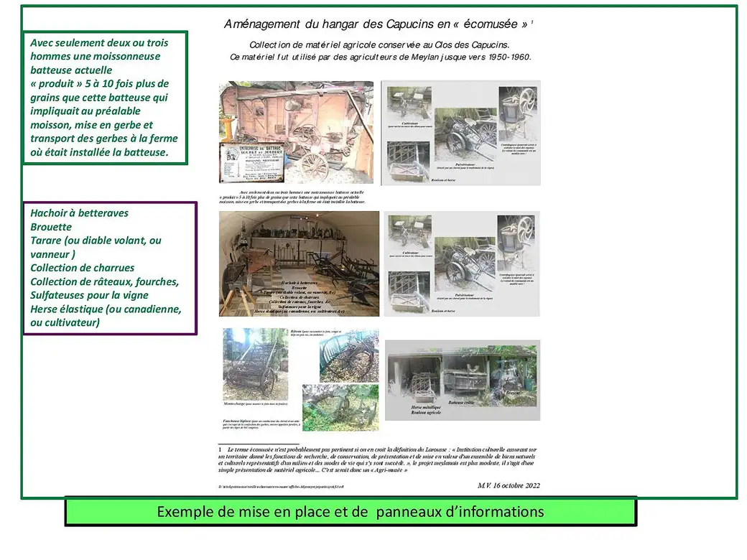Click the green banner 'Exemple de mise en place'
747x560 pixels.
tap(351, 511)
